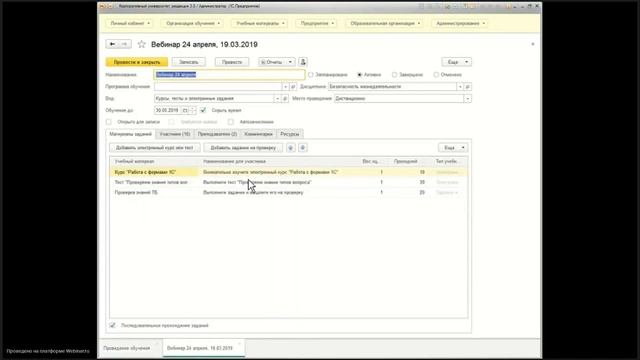
Task: Open the Учебные материалы menu
Action: (x=260, y=23)
